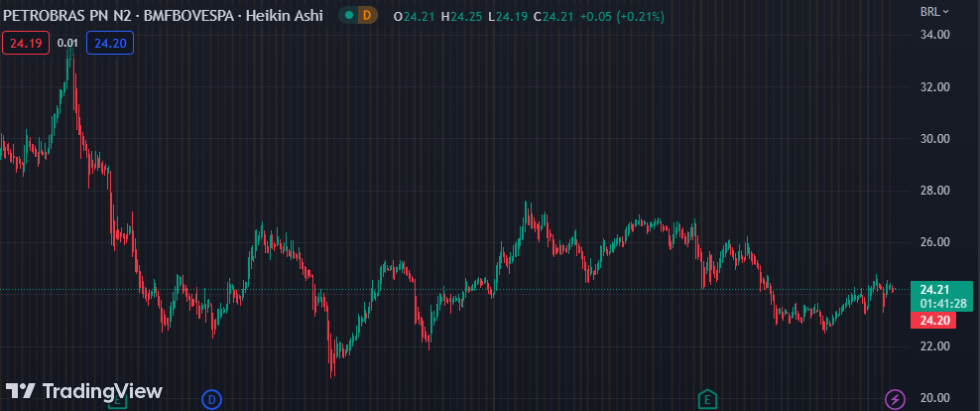Screen dimensions: 980x411
Task: Click the 0.01 spread value
Action: click(x=67, y=43)
